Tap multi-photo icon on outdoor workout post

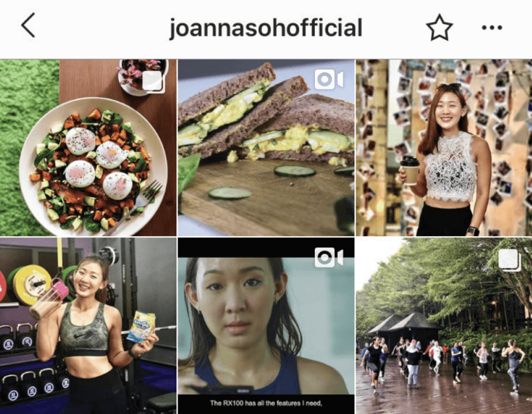(x=510, y=260)
